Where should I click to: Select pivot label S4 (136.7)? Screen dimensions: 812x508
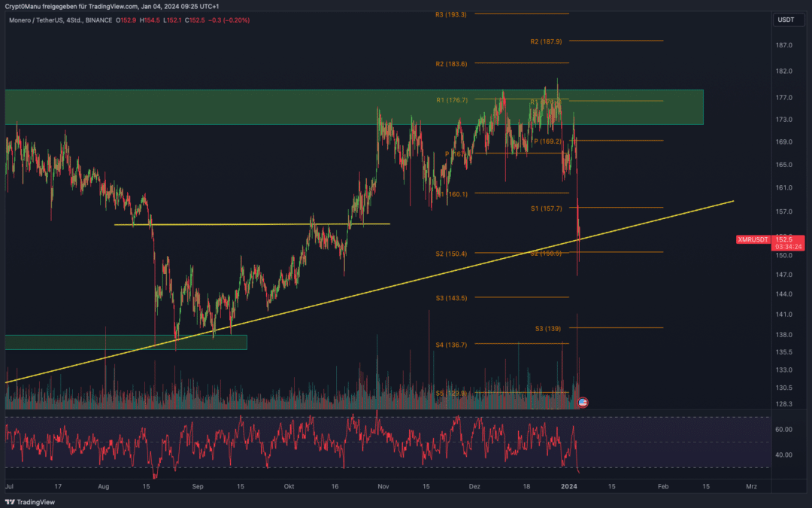click(451, 345)
